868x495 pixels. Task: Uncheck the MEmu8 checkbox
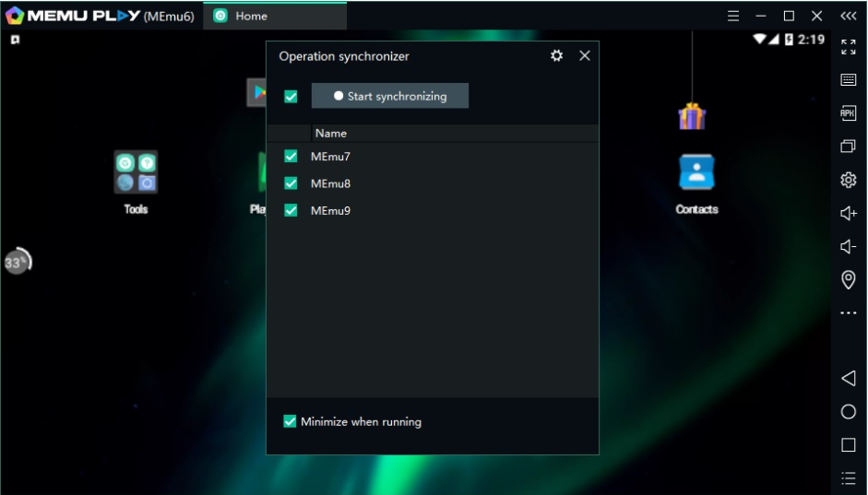[x=291, y=183]
